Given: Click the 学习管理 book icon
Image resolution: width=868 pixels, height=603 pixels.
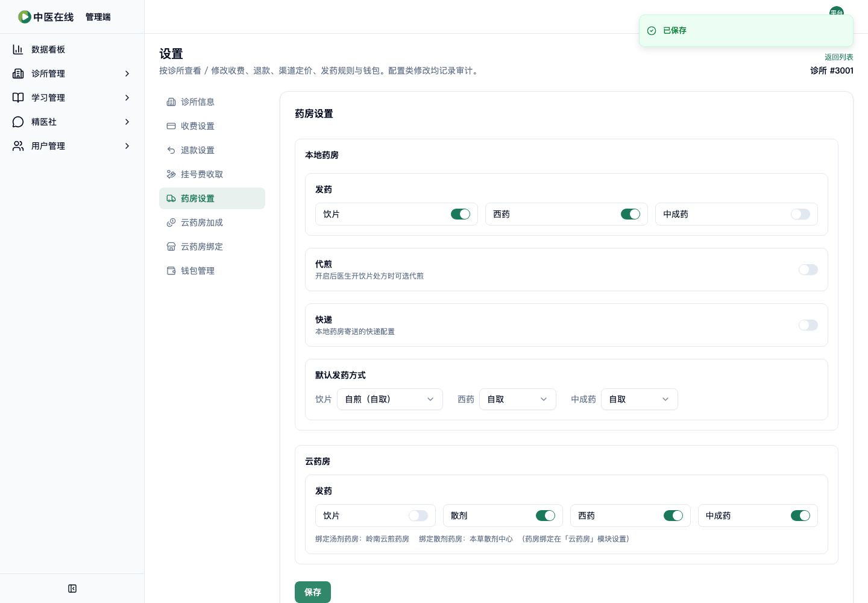Looking at the screenshot, I should [18, 98].
